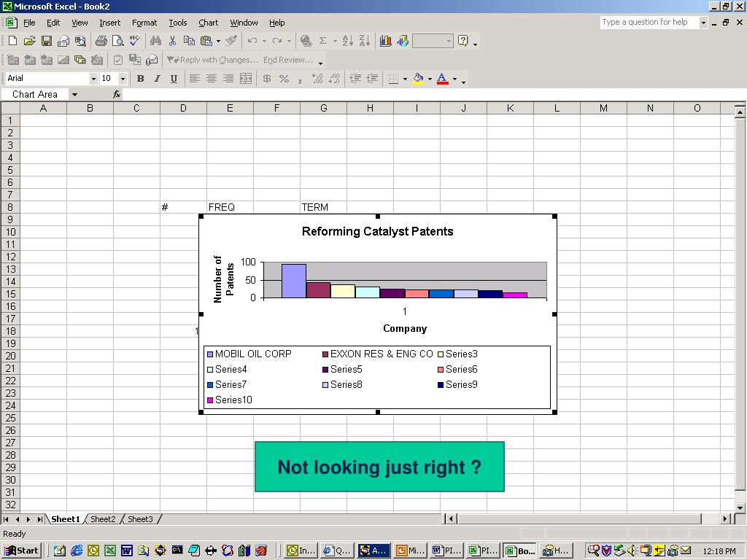Save the workbook with the floppy icon
747x560 pixels.
(46, 41)
